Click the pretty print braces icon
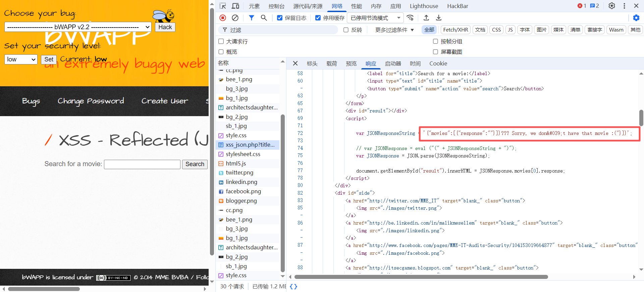This screenshot has height=292, width=644. pos(293,286)
